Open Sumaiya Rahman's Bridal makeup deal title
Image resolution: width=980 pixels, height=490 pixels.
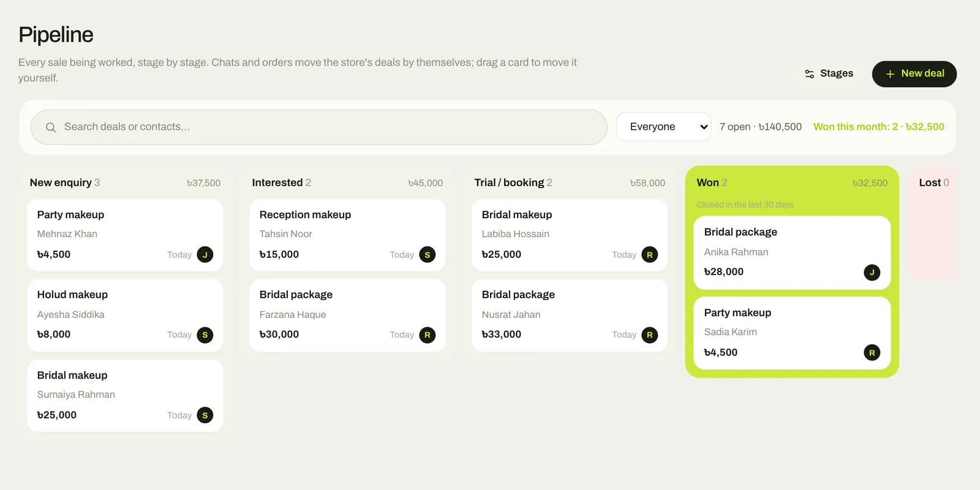click(x=72, y=375)
